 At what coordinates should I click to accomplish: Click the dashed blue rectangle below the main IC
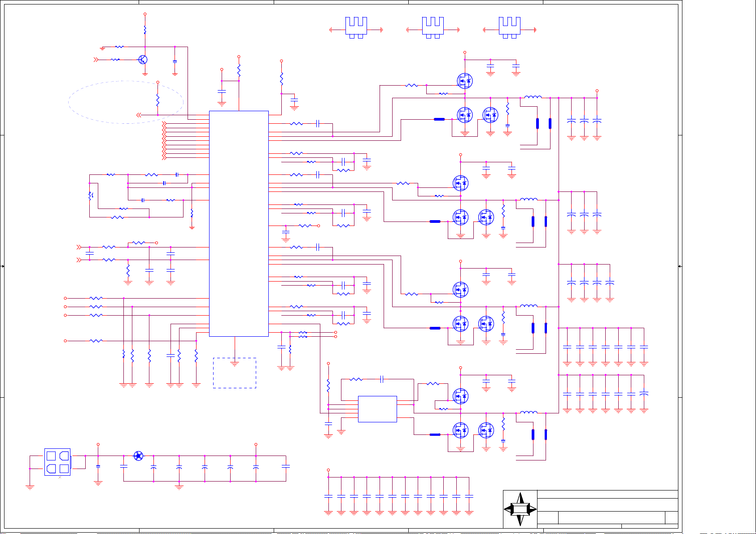point(235,373)
